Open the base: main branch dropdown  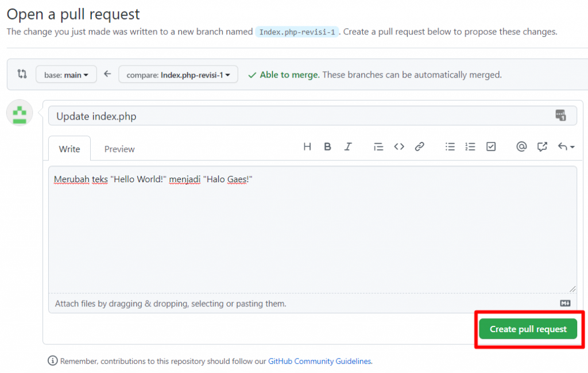point(67,75)
